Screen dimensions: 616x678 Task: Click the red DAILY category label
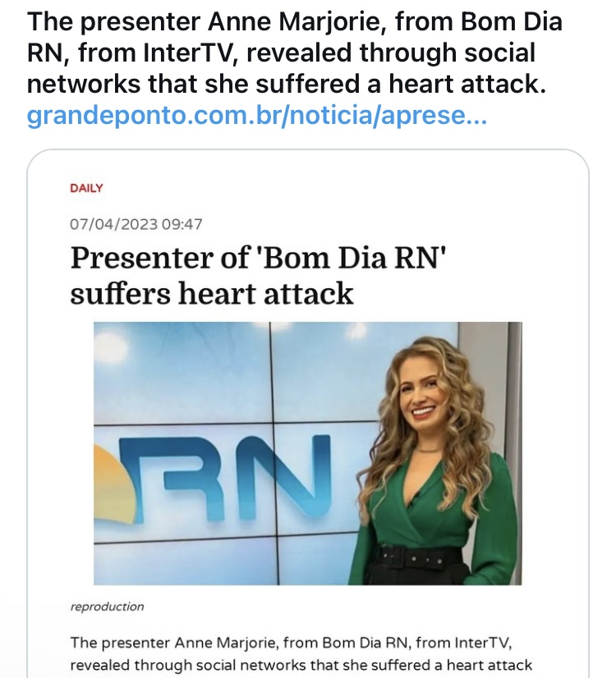pos(86,188)
